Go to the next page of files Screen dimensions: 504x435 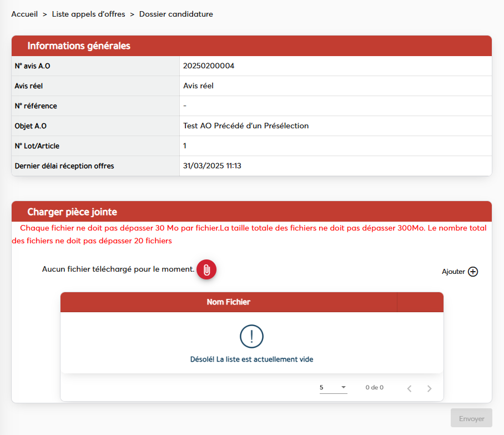429,388
